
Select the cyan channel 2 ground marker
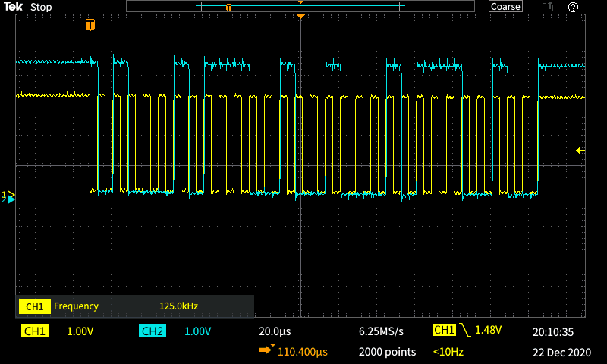click(10, 200)
